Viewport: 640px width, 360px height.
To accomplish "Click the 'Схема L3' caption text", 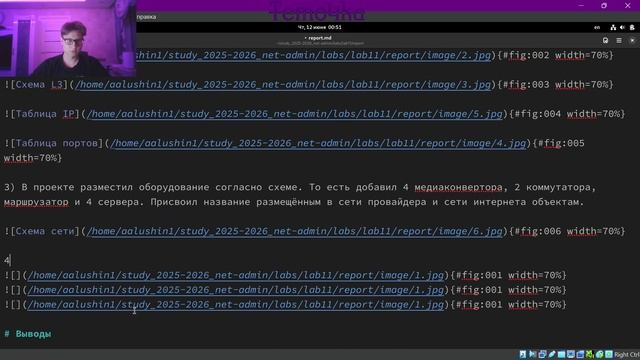I will [x=39, y=84].
